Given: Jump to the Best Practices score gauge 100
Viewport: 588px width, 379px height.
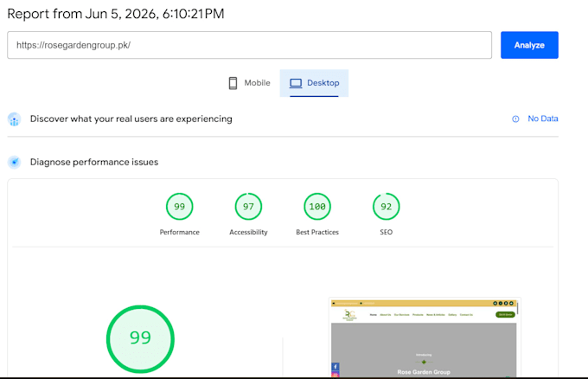Looking at the screenshot, I should [x=317, y=207].
